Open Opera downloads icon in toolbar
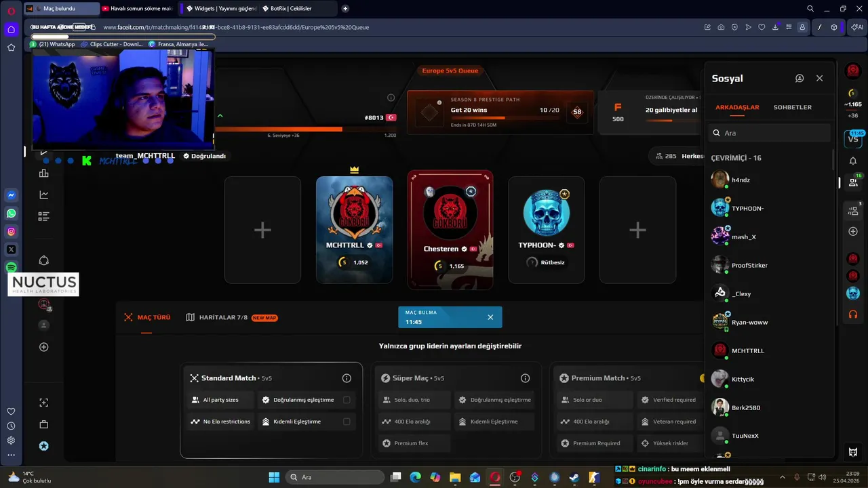Image resolution: width=868 pixels, height=488 pixels. pos(775,27)
